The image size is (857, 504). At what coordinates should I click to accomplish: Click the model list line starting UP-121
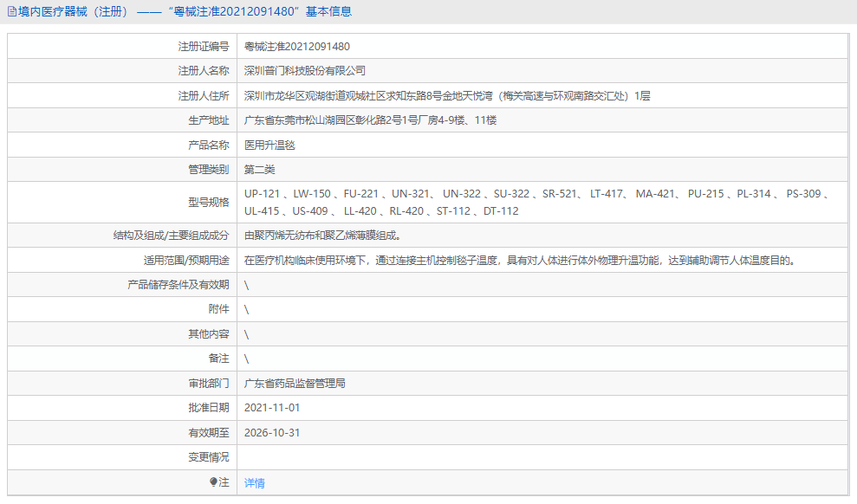pos(536,194)
